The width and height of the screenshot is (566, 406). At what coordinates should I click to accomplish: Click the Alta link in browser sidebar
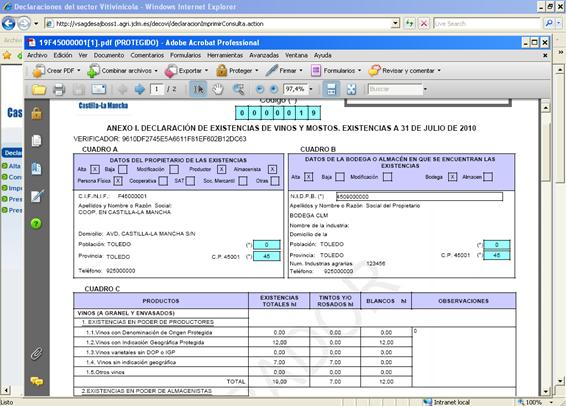[14, 166]
